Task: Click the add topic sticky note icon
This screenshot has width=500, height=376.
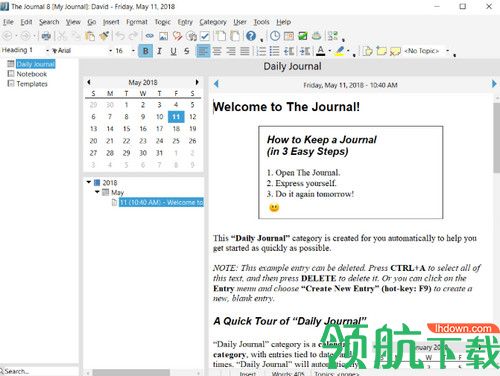Action: pos(381,51)
